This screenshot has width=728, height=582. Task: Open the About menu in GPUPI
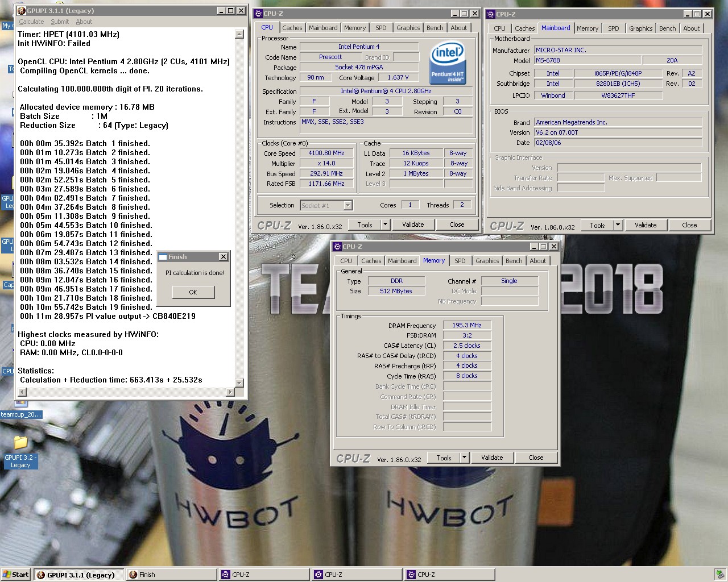(84, 22)
